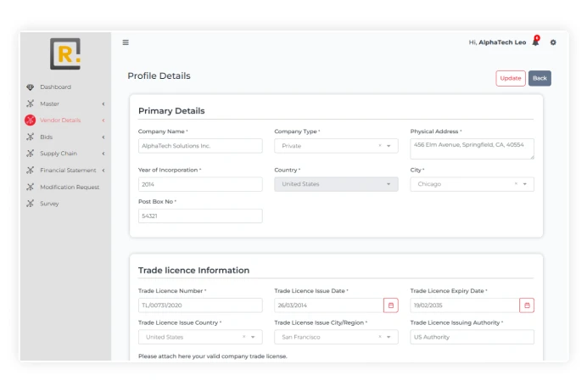The height and width of the screenshot is (392, 587).
Task: Click the Update button
Action: click(x=510, y=78)
